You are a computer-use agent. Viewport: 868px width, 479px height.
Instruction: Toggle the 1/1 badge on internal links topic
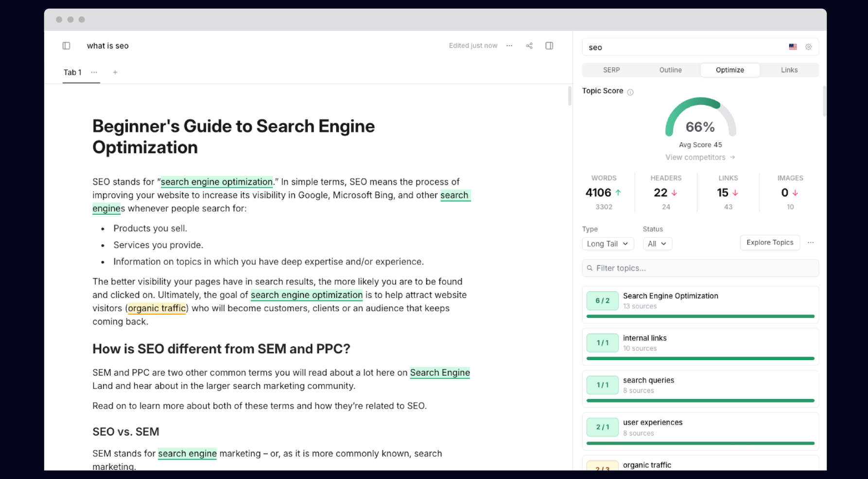(602, 343)
